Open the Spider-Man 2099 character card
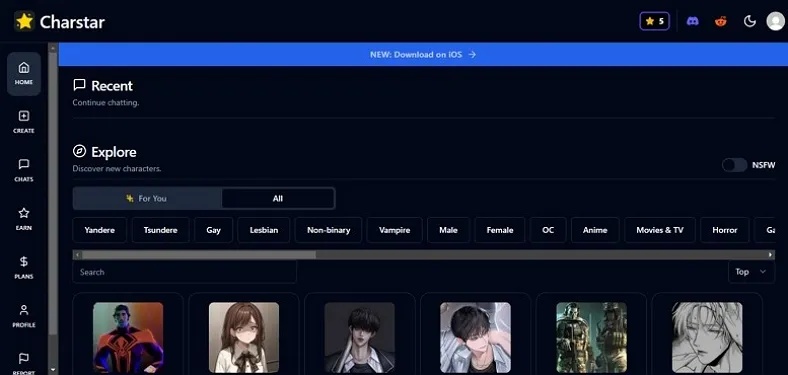 128,334
